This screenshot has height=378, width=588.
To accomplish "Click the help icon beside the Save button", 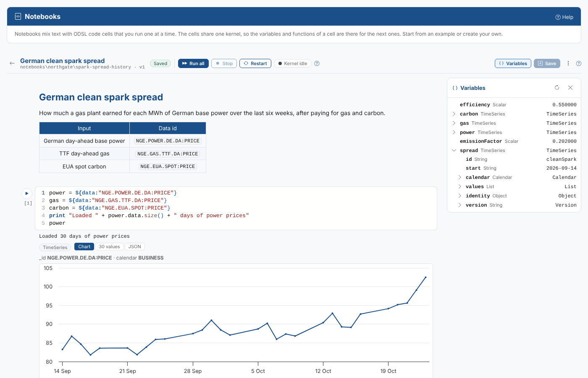I will click(x=579, y=63).
